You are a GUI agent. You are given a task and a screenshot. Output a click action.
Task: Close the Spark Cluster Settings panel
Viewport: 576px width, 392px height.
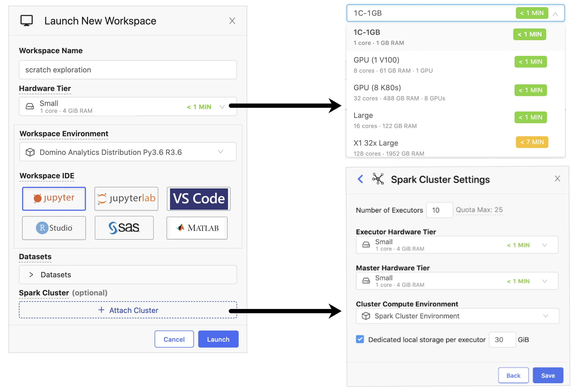[x=557, y=179]
